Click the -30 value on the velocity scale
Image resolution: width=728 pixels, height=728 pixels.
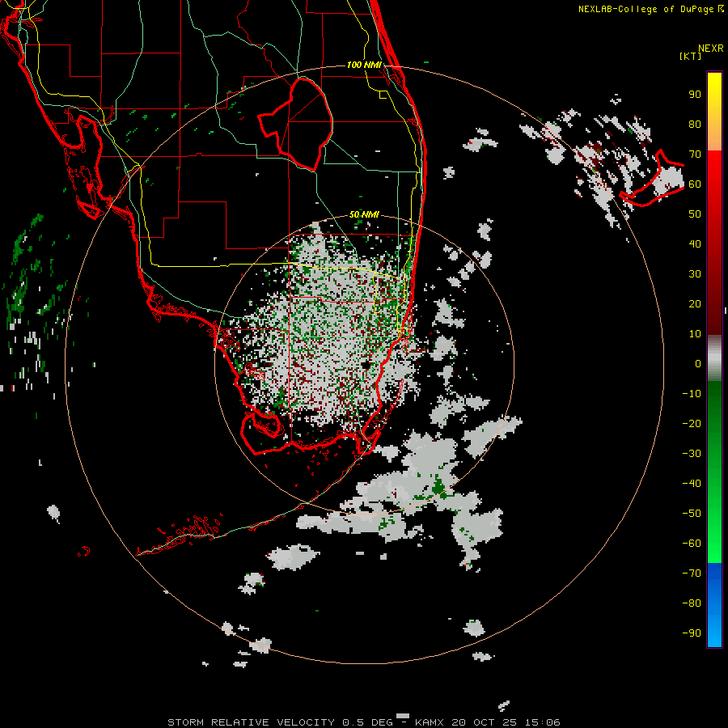tap(692, 454)
